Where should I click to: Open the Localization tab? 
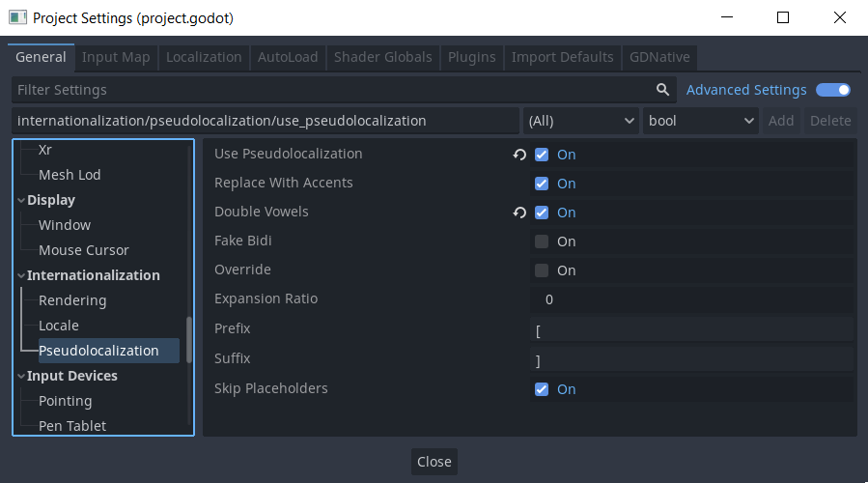click(204, 57)
